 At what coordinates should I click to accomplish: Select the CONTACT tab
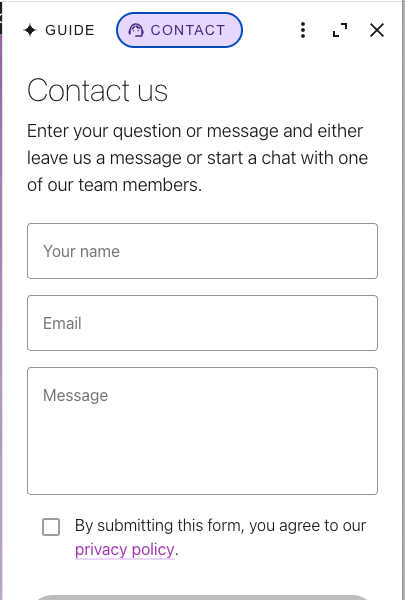(179, 30)
